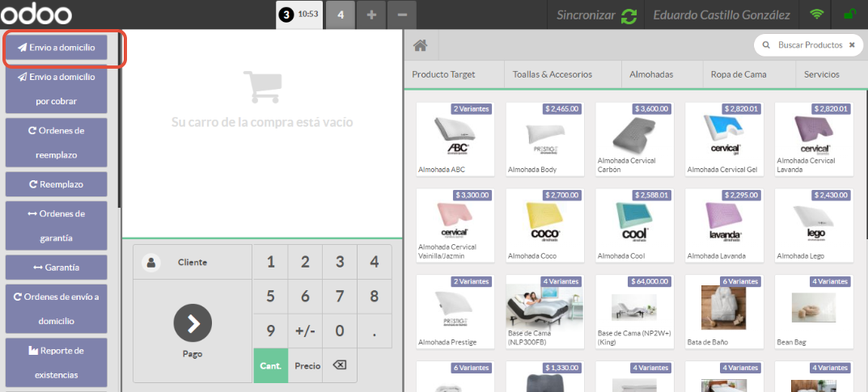Viewport: 868px width, 392px height.
Task: Open Envio a domicilio por cobrar
Action: [x=57, y=89]
